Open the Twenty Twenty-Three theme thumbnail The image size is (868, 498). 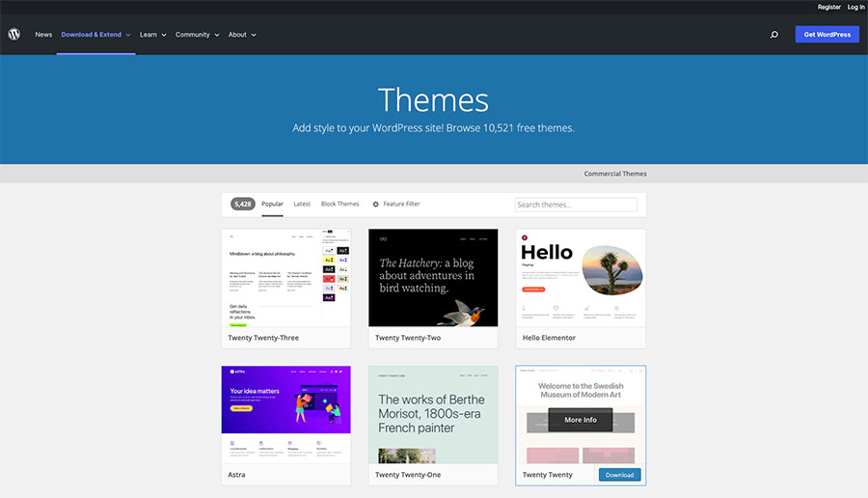click(286, 278)
